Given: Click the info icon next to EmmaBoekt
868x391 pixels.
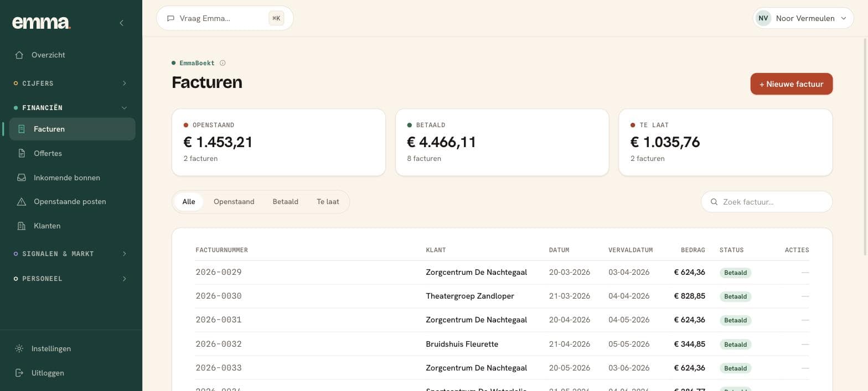Looking at the screenshot, I should coord(223,63).
